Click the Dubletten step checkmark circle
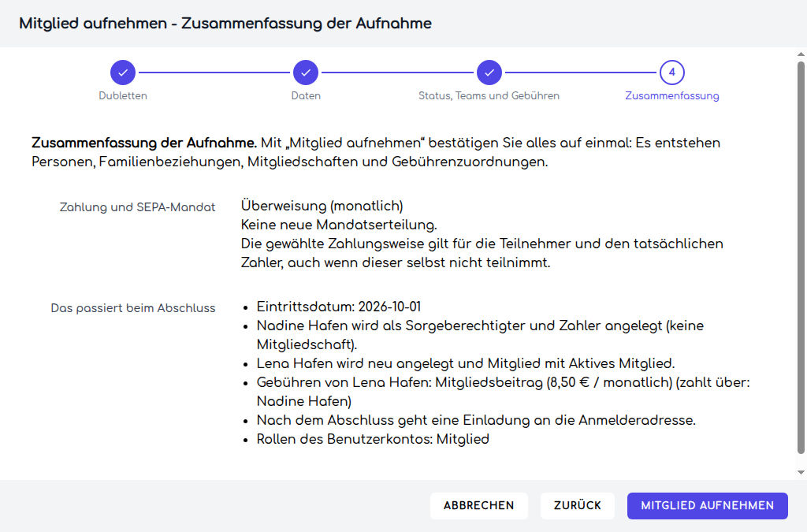This screenshot has width=807, height=532. 123,73
